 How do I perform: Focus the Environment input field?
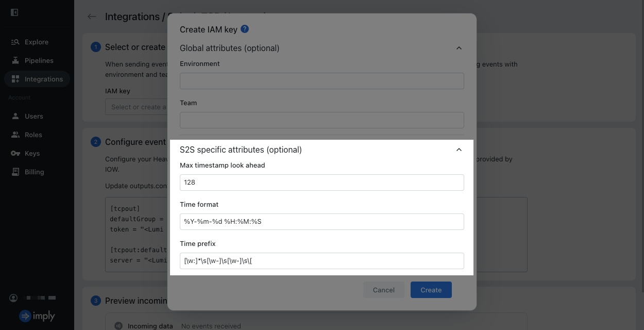tap(322, 81)
